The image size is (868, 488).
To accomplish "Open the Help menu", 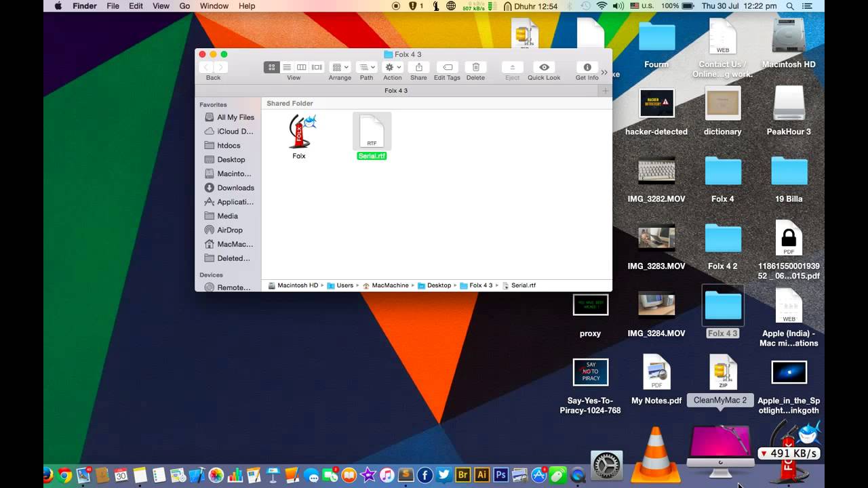I will [x=247, y=6].
